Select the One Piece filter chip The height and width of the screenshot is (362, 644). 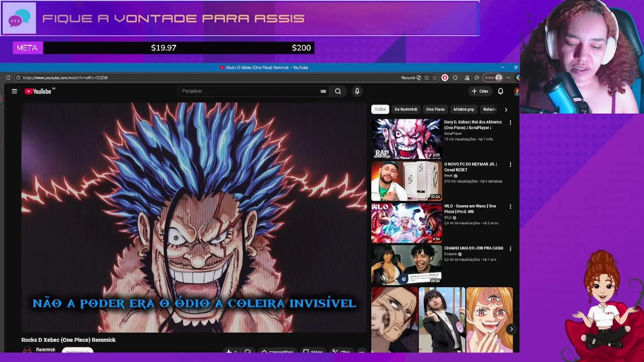[x=435, y=109]
